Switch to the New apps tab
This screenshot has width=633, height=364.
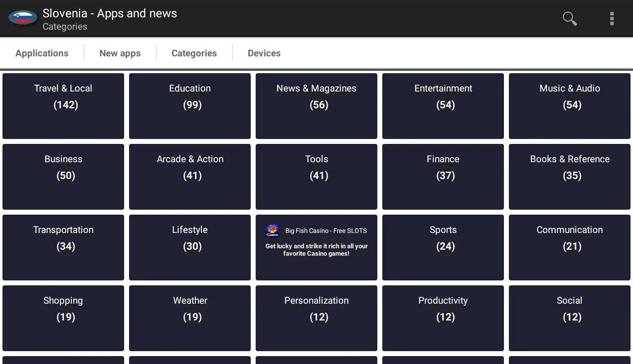click(120, 53)
